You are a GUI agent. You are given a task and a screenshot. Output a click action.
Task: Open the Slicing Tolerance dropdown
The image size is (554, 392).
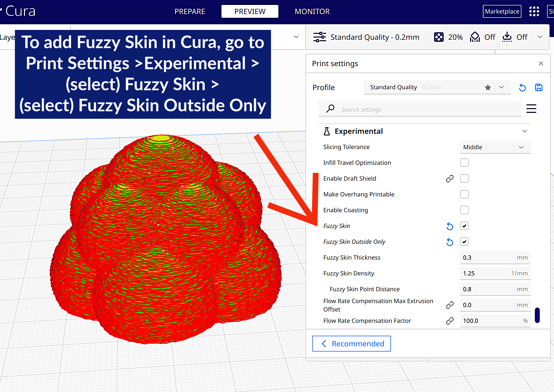[x=495, y=147]
